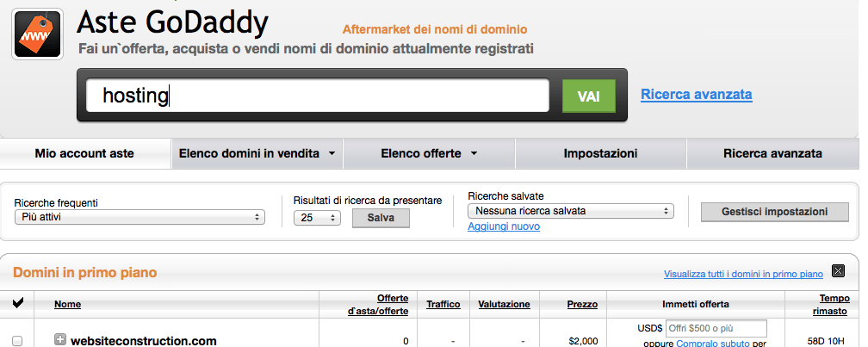Sort by Offerte d'asta/offerte column header

coord(378,305)
